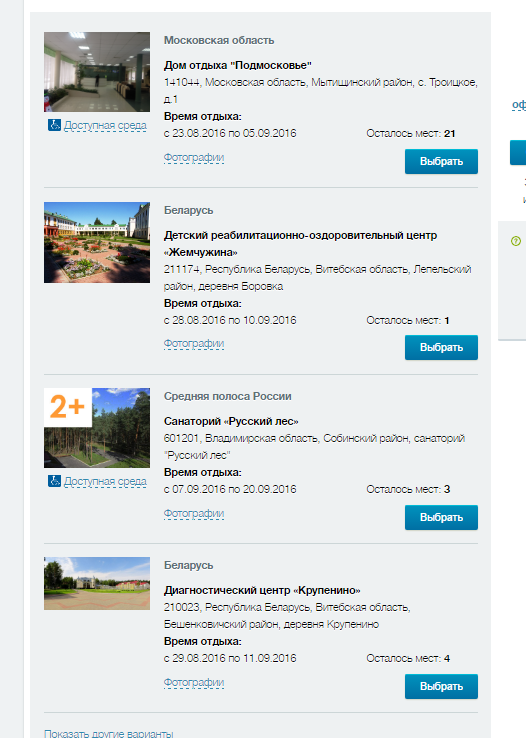Select Дом отдыха Подмосковье with Выбрать button

tap(441, 161)
